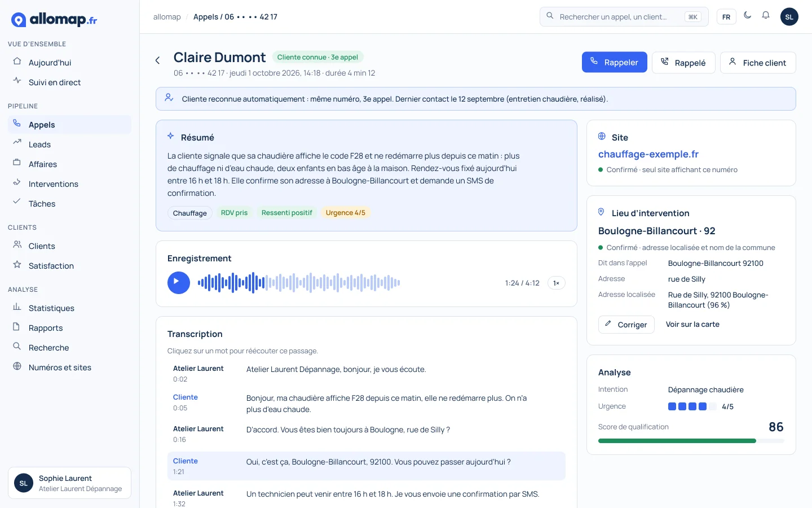Click the qualification score progress bar
Screen dimensions: 812x508
coord(691,441)
